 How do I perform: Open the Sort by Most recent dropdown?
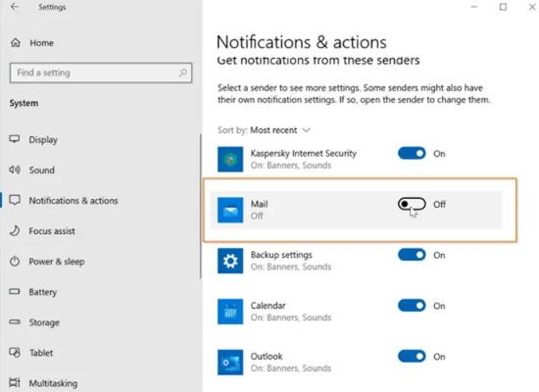click(280, 130)
